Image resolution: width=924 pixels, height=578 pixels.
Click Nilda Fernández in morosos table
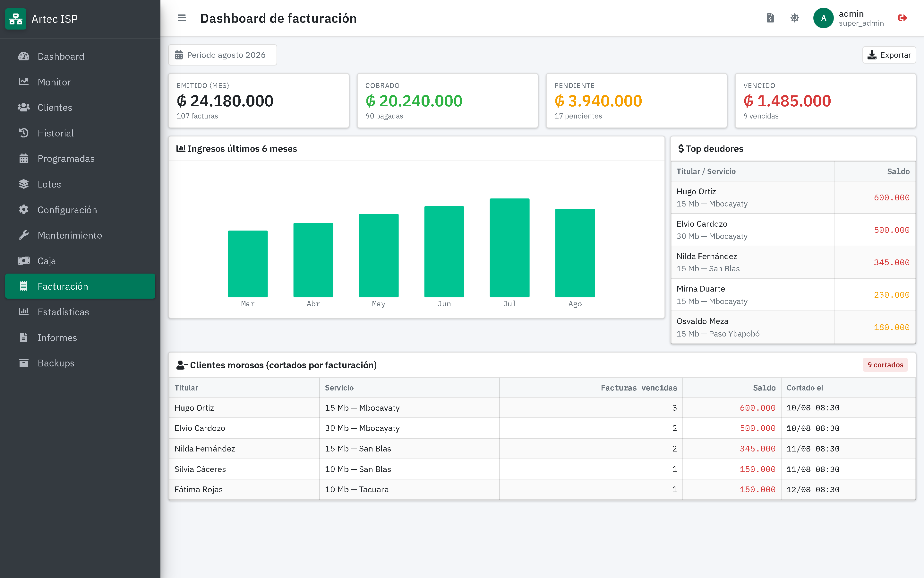[205, 448]
